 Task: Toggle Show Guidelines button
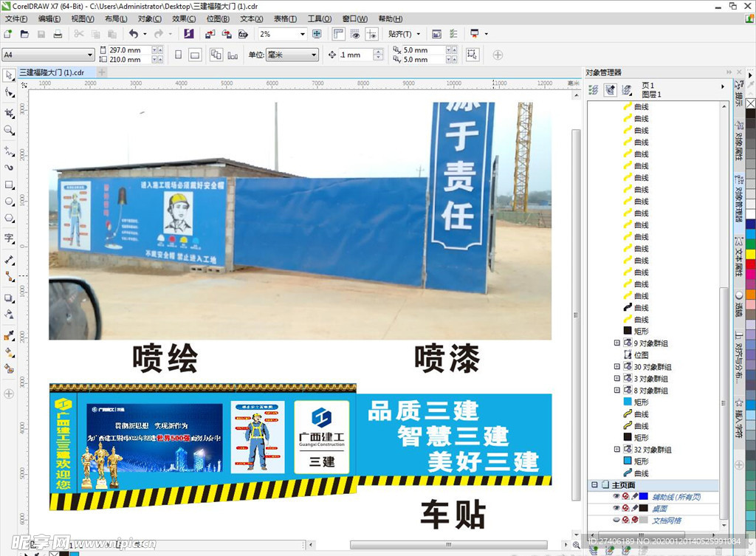tap(372, 34)
